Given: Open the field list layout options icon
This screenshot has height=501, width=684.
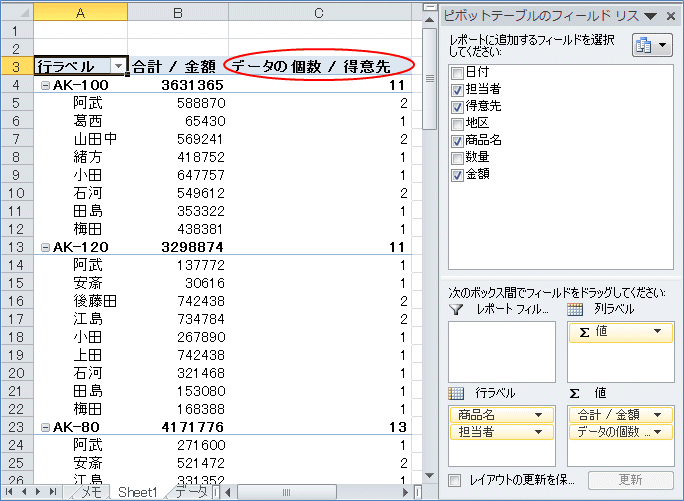Looking at the screenshot, I should pyautogui.click(x=652, y=45).
